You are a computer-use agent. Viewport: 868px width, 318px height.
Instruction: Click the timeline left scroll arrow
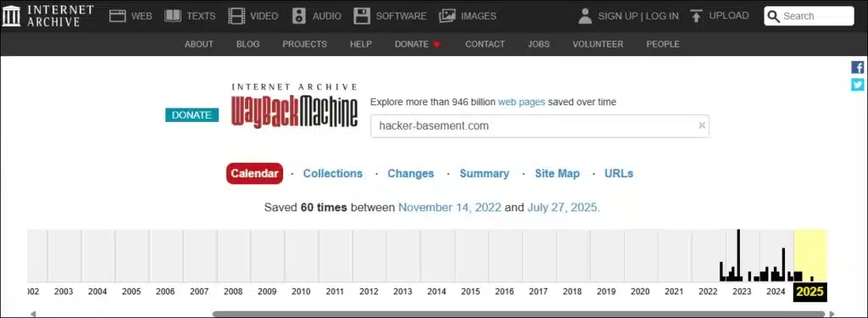coord(33,314)
